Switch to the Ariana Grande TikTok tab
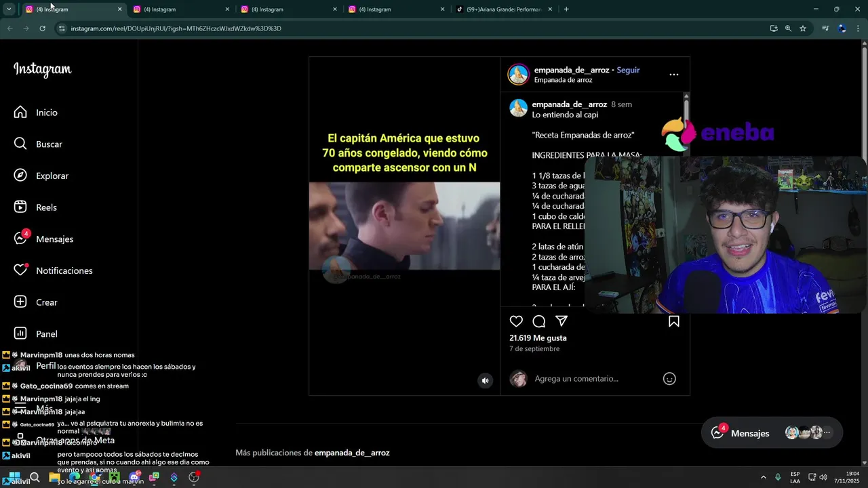The width and height of the screenshot is (868, 488). point(504,9)
